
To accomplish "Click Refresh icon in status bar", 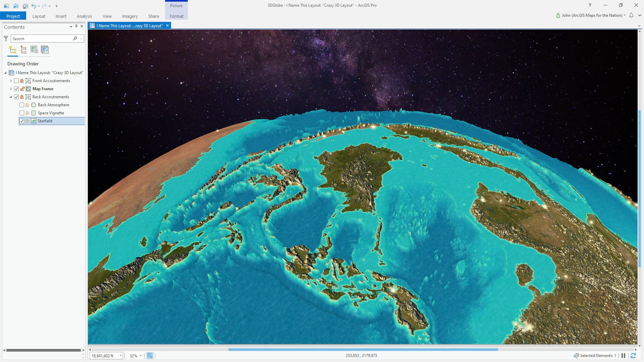I will (633, 356).
